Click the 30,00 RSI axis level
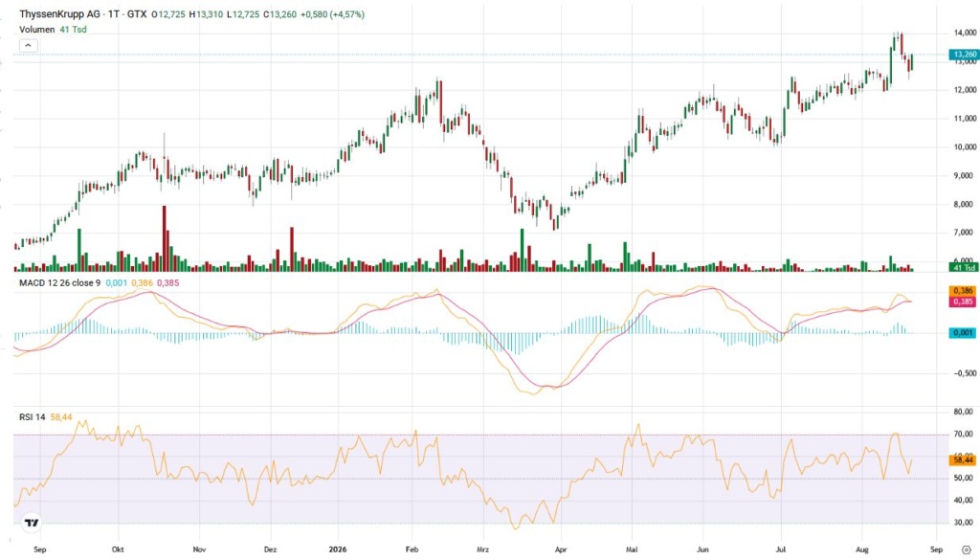The image size is (980, 560). pyautogui.click(x=965, y=523)
